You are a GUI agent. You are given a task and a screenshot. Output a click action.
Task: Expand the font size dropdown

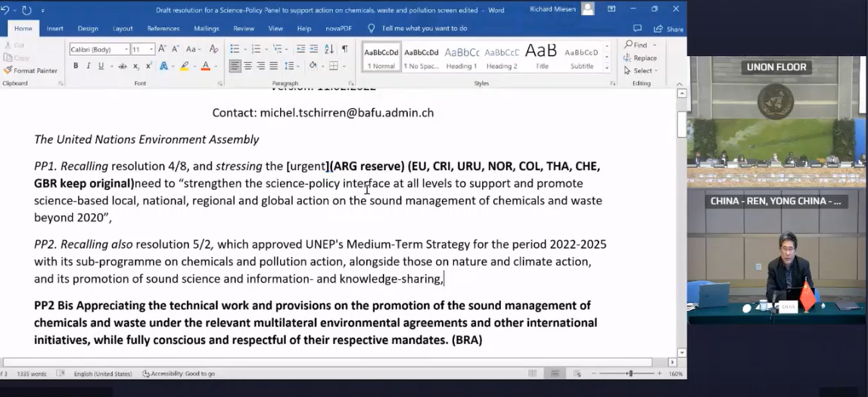tap(151, 49)
